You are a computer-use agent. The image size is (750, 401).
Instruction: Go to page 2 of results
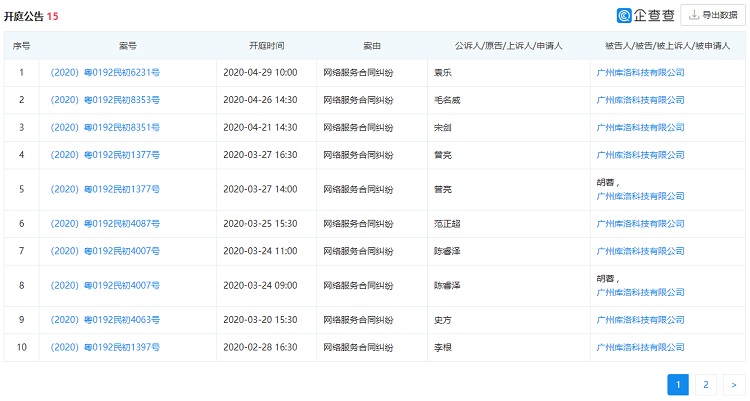click(706, 384)
